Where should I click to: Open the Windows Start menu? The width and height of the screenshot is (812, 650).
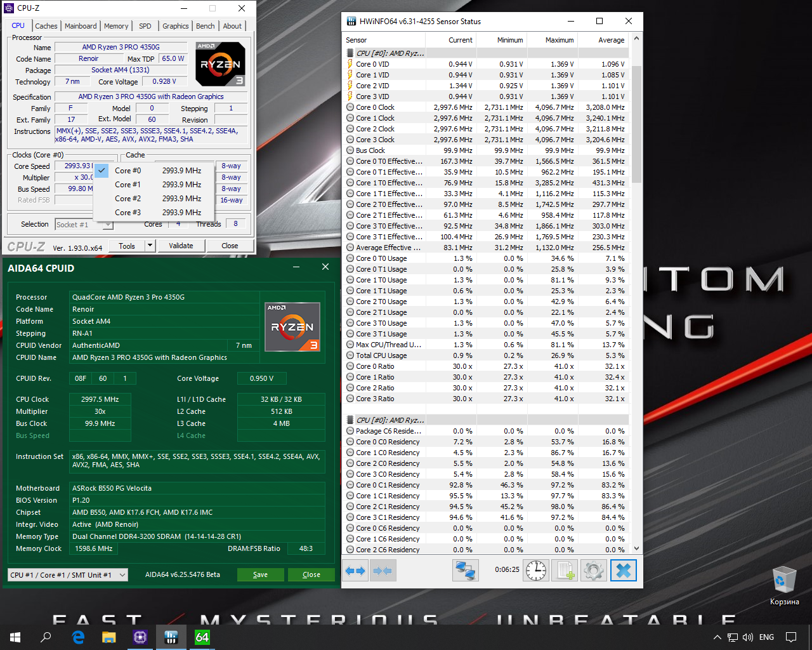pyautogui.click(x=15, y=637)
